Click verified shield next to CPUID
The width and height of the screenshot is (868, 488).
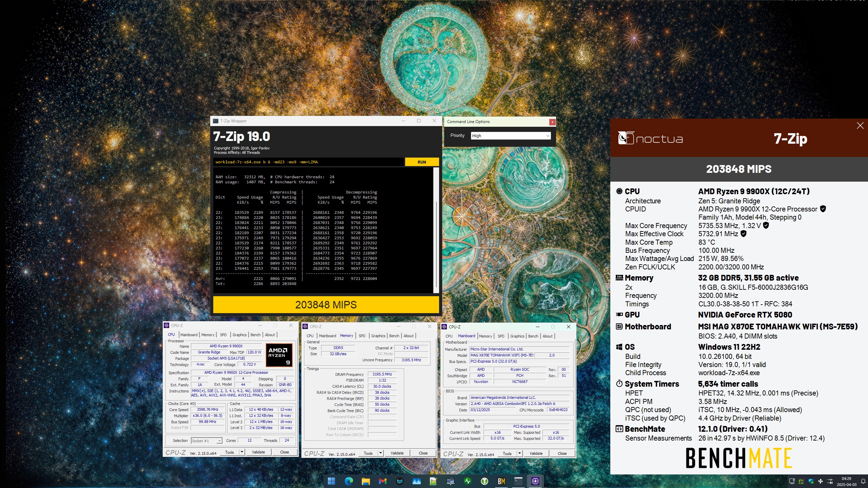pos(823,209)
